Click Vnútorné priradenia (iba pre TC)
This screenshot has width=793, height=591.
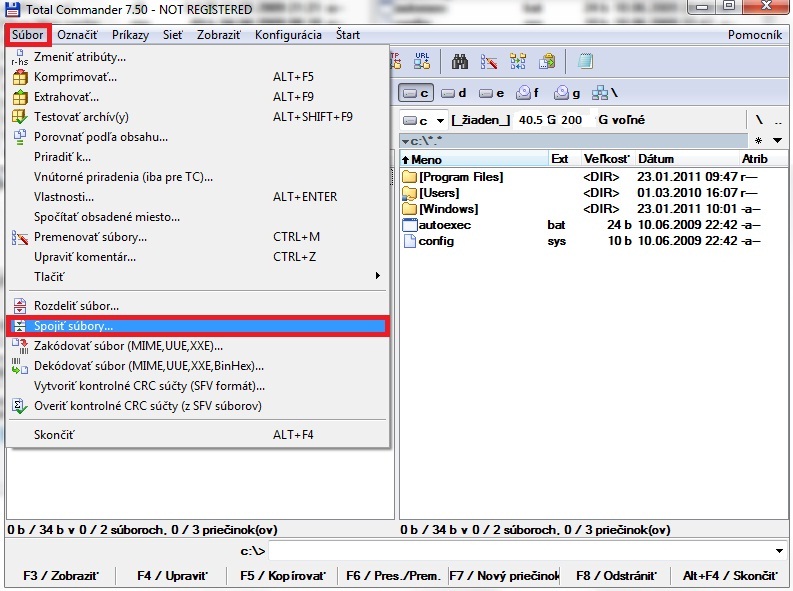pos(197,176)
